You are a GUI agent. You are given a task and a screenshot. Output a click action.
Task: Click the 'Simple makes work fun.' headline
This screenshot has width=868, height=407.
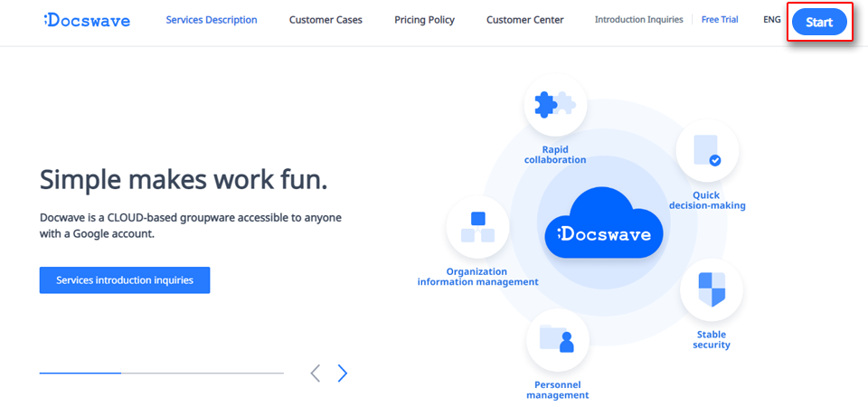184,179
